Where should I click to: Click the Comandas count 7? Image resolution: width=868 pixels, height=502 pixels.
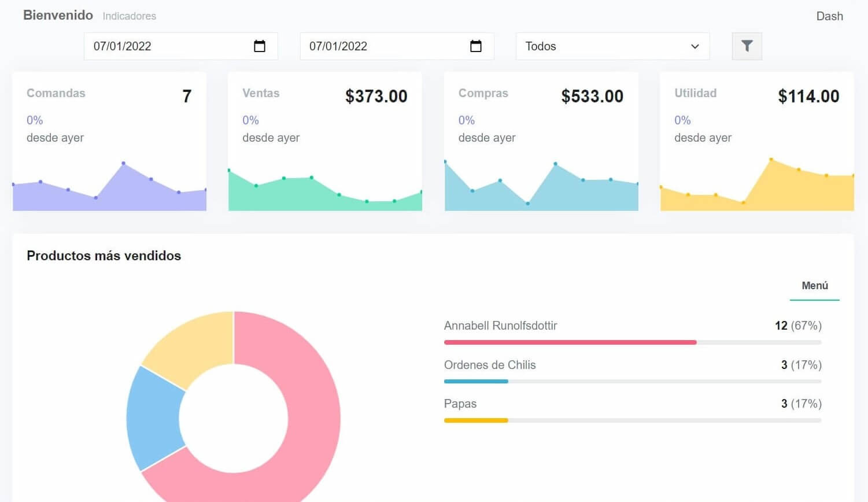click(x=187, y=96)
